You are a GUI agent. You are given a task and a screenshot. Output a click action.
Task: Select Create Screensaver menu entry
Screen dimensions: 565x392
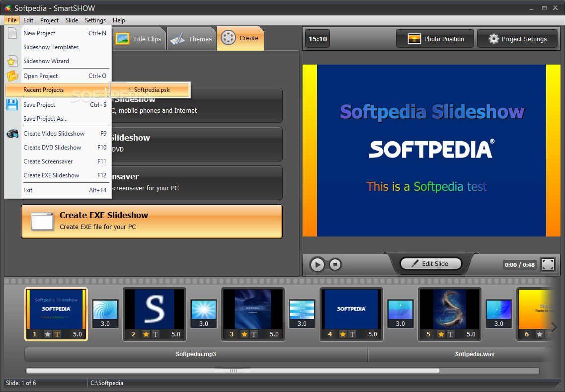tap(65, 161)
